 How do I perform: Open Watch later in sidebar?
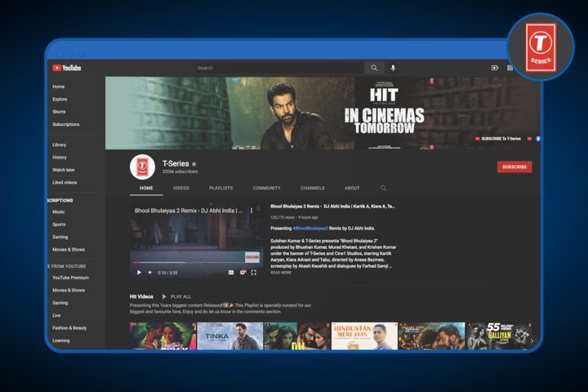click(64, 170)
